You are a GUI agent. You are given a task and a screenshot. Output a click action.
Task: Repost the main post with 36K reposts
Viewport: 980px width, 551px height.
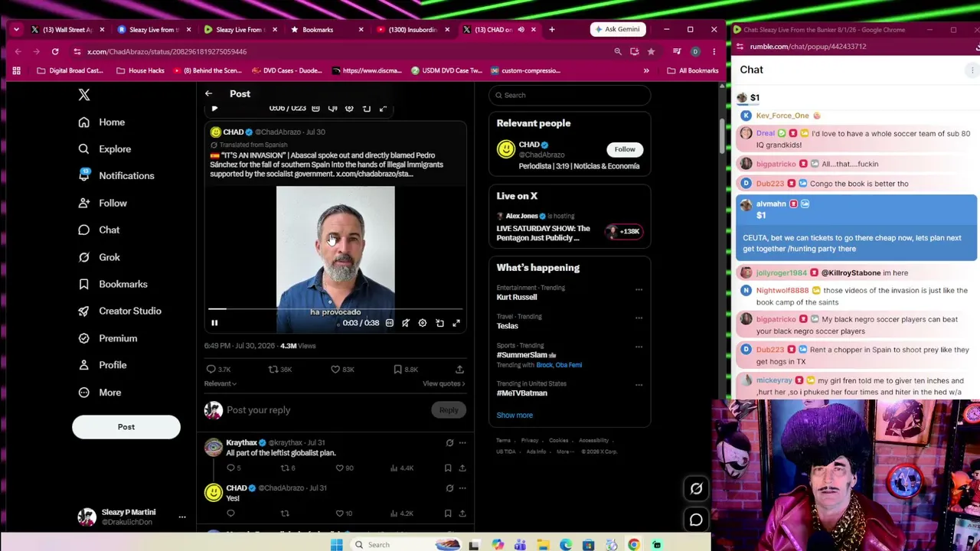pyautogui.click(x=273, y=370)
